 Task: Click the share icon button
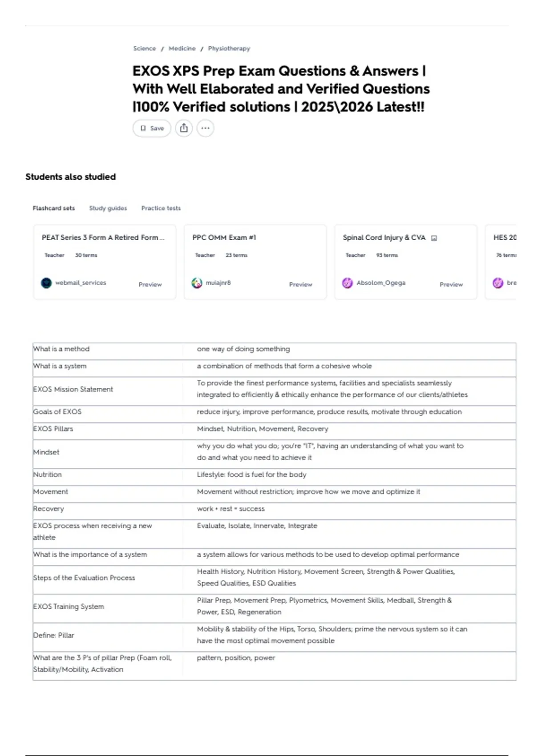pos(184,128)
